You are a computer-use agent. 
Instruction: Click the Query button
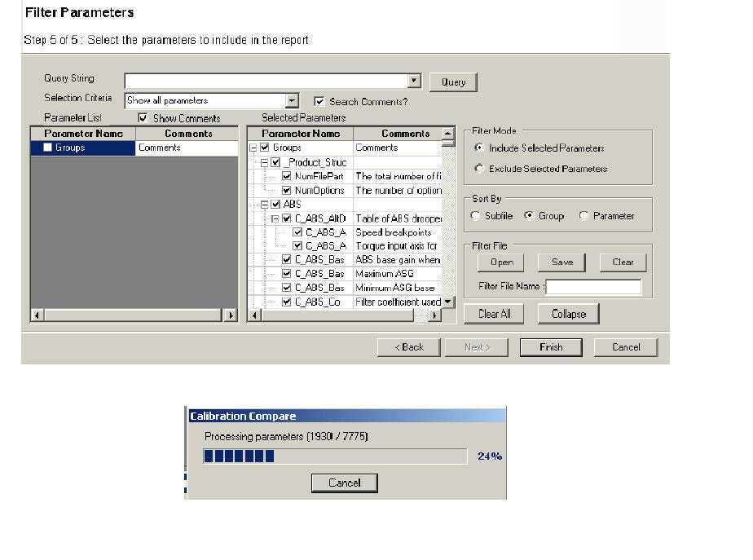coord(453,82)
